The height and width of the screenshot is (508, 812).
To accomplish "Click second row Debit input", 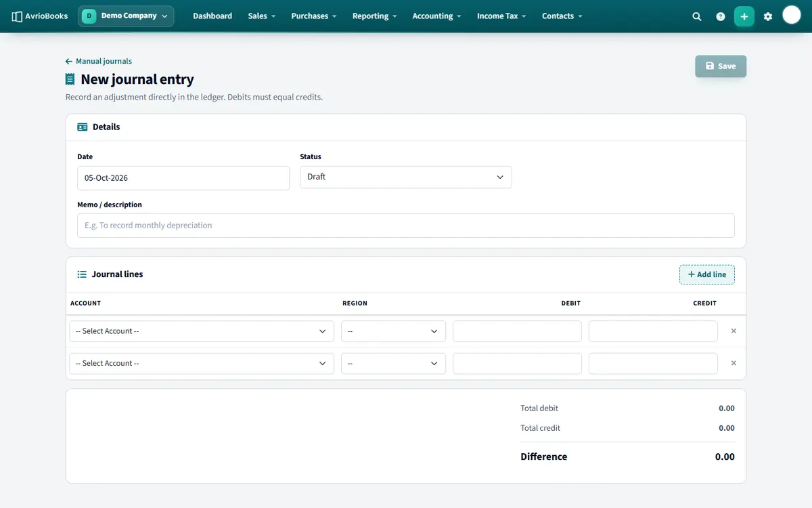I will pos(517,363).
